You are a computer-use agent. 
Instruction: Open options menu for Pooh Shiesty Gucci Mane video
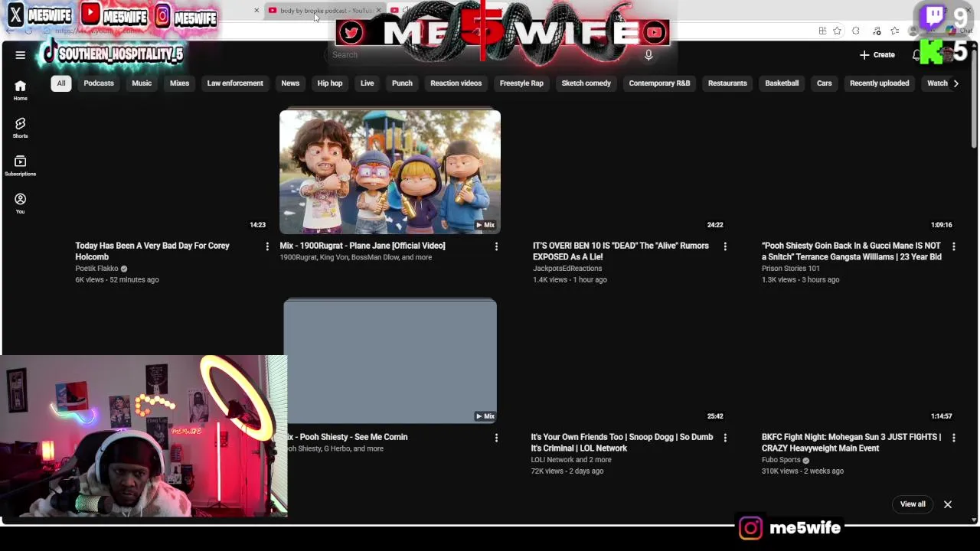954,246
